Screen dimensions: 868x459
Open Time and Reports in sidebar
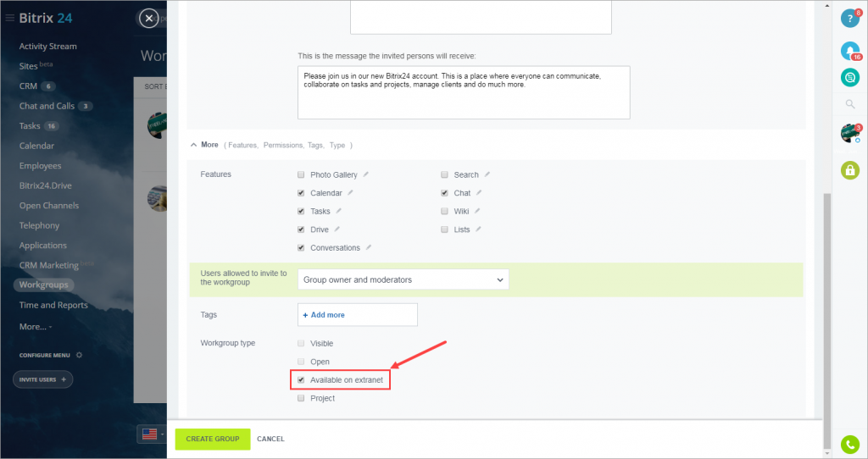coord(53,305)
